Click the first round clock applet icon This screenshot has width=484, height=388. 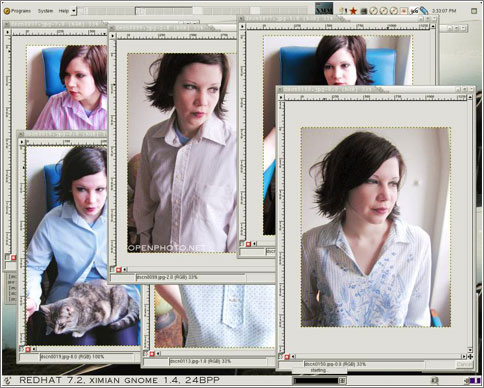click(x=373, y=11)
